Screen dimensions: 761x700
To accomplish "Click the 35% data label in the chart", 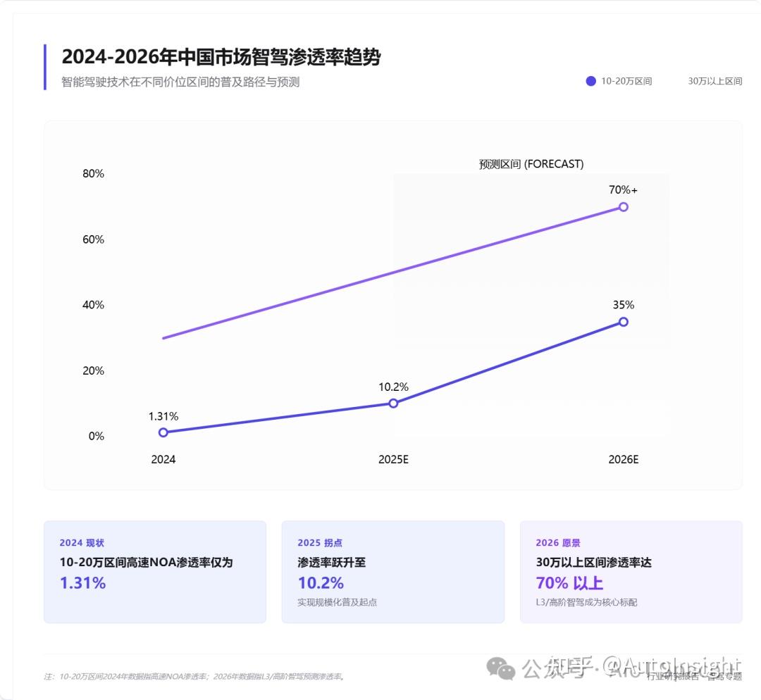I will tap(624, 305).
